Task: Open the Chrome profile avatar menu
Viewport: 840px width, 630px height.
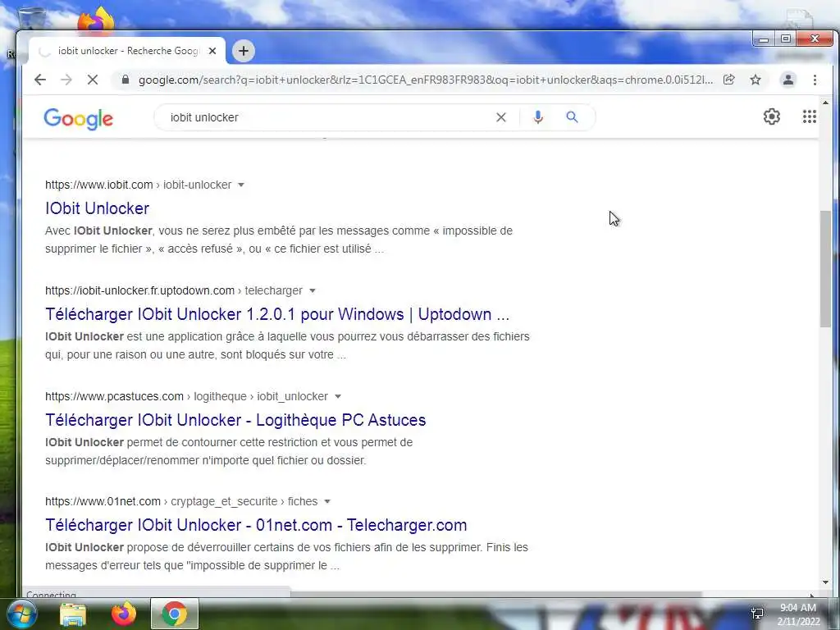Action: 788,80
